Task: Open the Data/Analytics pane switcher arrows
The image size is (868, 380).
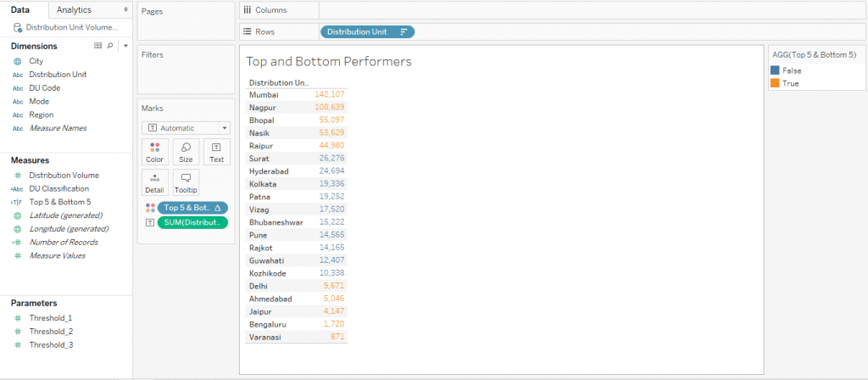Action: click(x=125, y=9)
